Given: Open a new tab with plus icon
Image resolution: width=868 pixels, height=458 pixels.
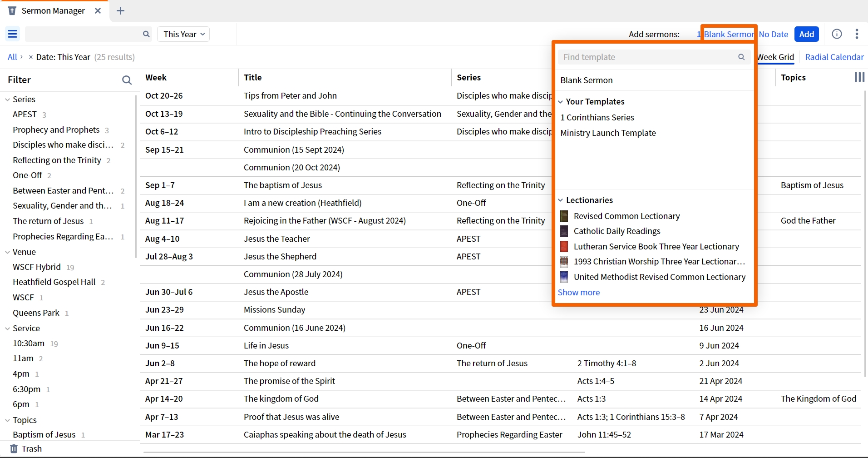Looking at the screenshot, I should tap(120, 11).
